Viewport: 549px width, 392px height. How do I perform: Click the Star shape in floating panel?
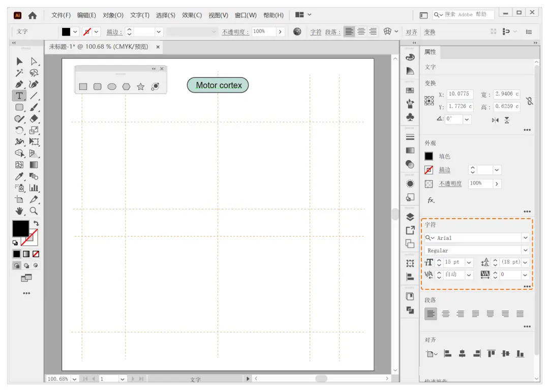[141, 86]
